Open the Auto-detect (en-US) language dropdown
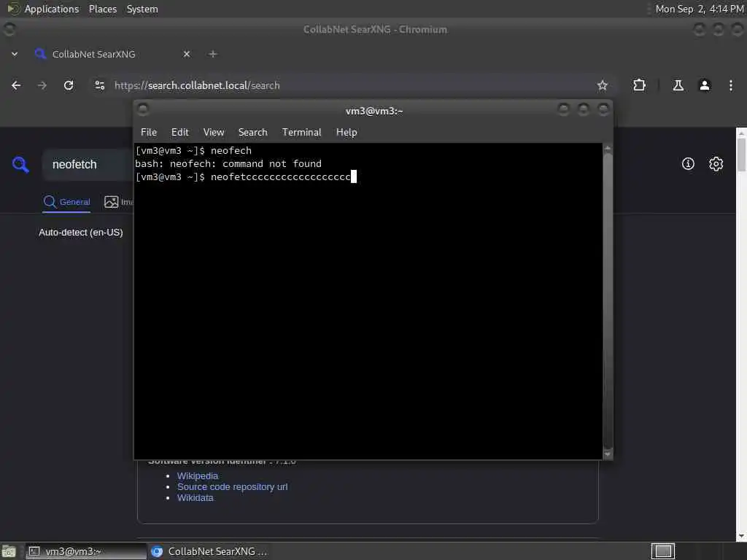The width and height of the screenshot is (747, 560). 81,233
